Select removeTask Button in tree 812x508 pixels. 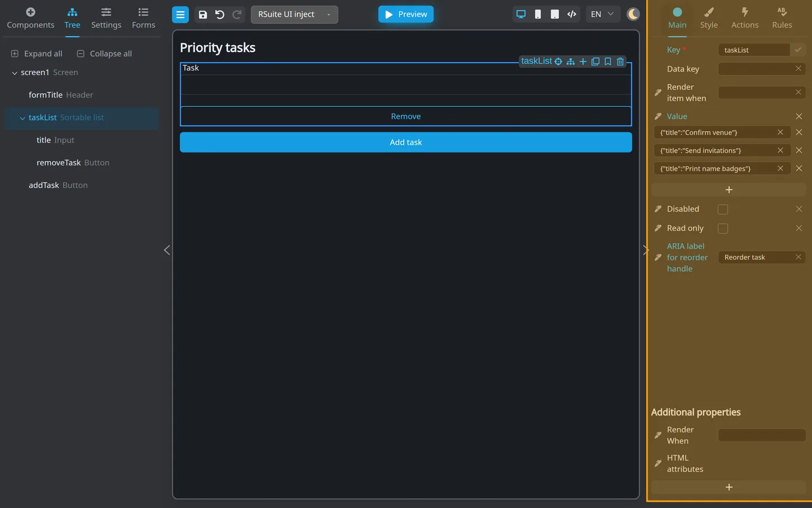pyautogui.click(x=73, y=163)
